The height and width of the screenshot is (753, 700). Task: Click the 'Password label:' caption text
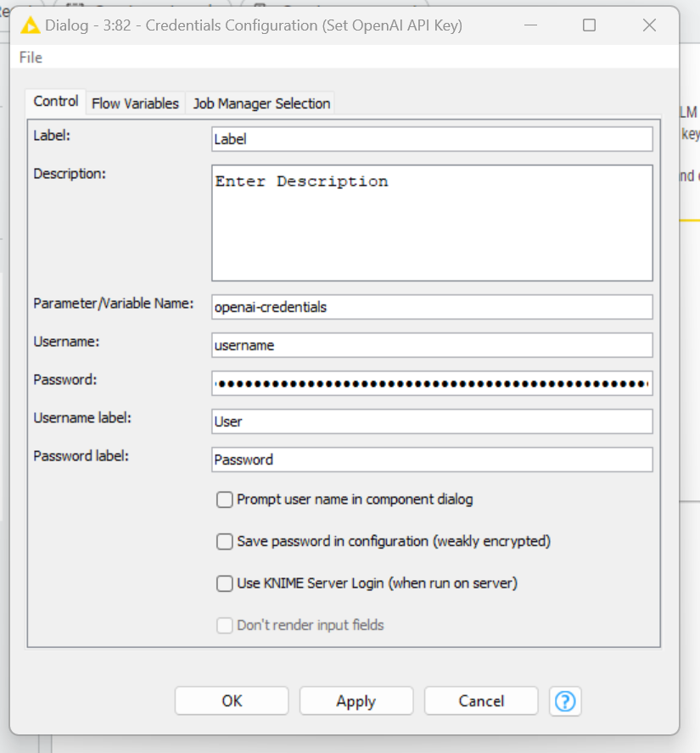click(81, 455)
